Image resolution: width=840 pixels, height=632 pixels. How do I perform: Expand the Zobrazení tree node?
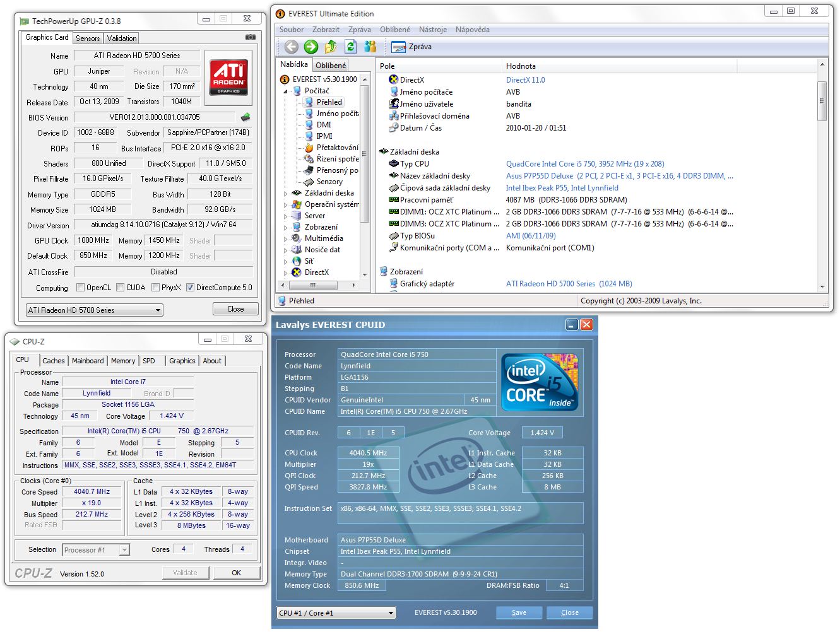pyautogui.click(x=285, y=228)
